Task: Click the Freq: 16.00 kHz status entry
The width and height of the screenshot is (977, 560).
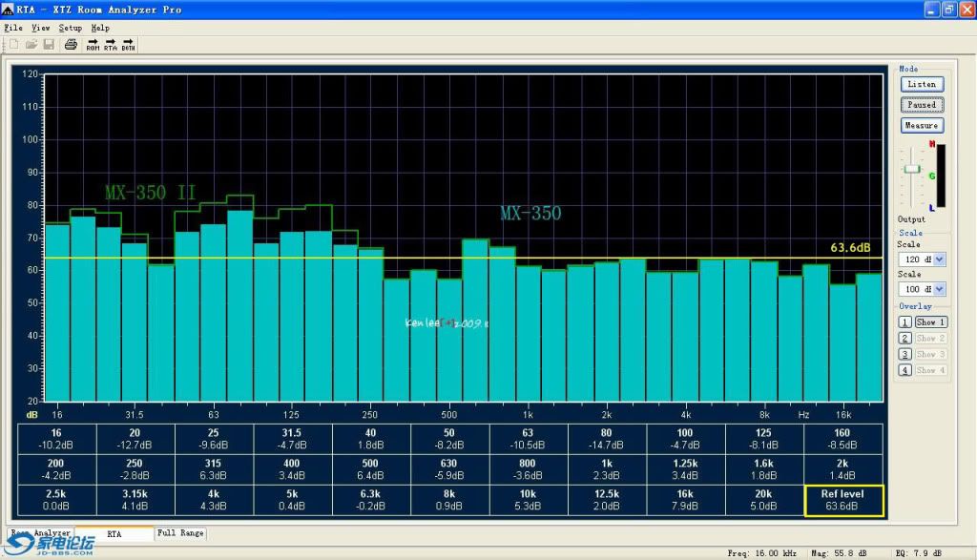Action: (x=761, y=552)
